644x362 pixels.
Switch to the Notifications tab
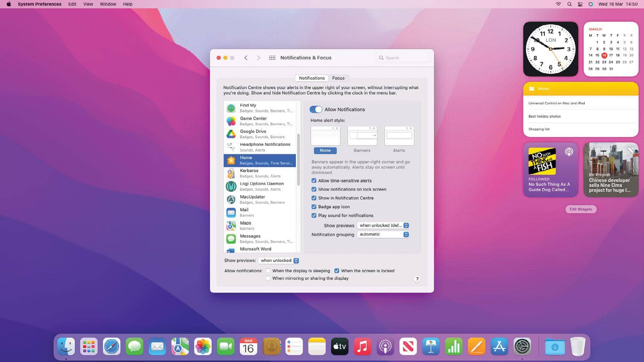[312, 78]
